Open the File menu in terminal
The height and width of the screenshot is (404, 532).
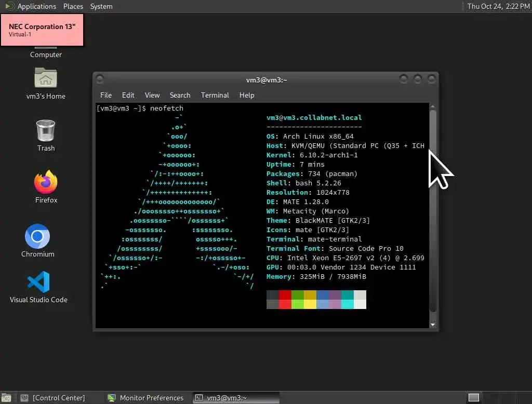(x=106, y=95)
